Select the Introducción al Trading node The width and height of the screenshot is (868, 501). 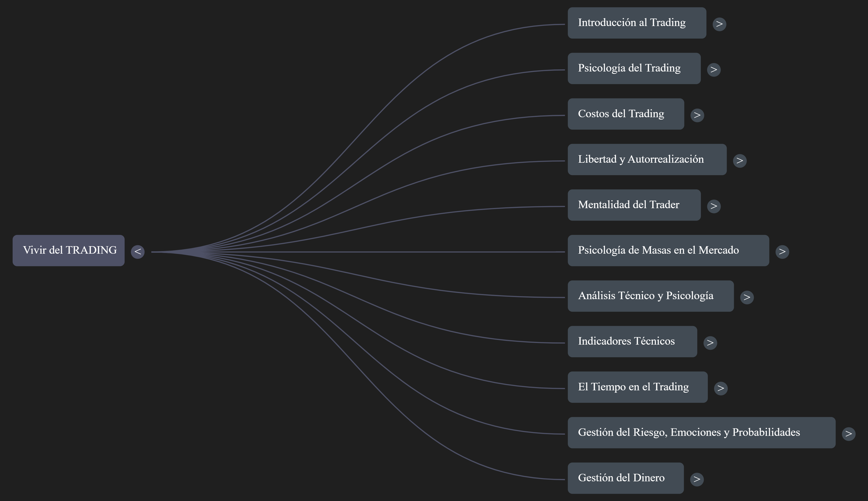tap(636, 23)
